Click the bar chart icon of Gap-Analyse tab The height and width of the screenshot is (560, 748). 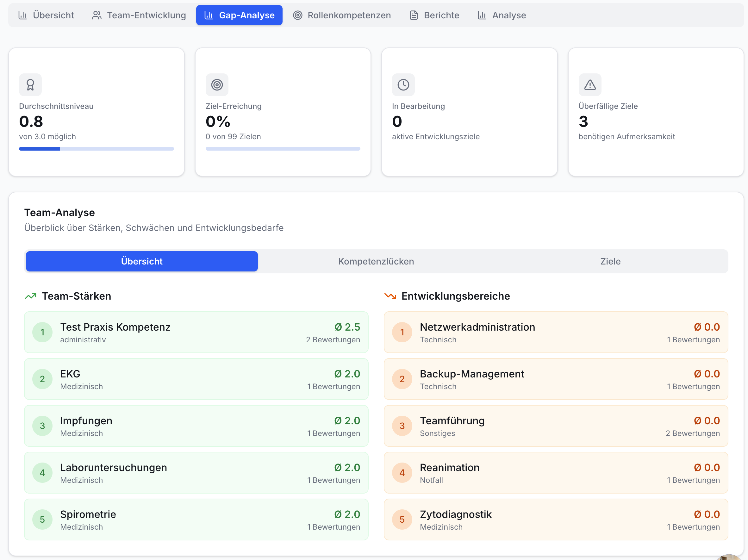[x=209, y=15]
